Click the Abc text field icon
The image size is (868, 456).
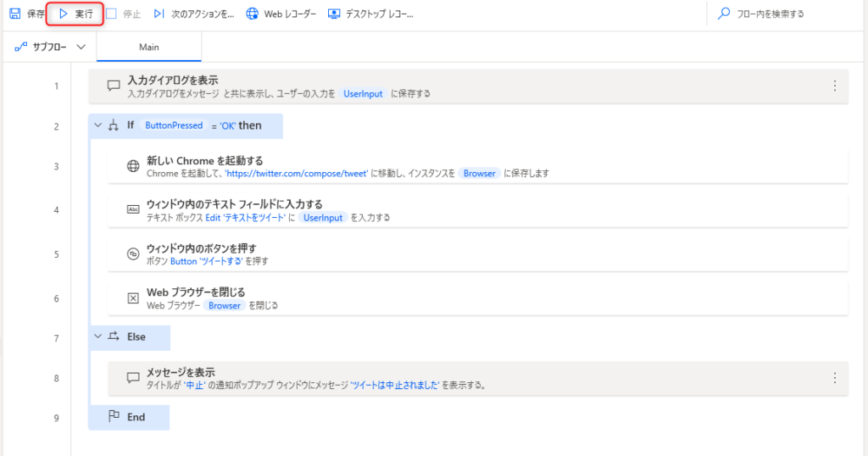(133, 209)
